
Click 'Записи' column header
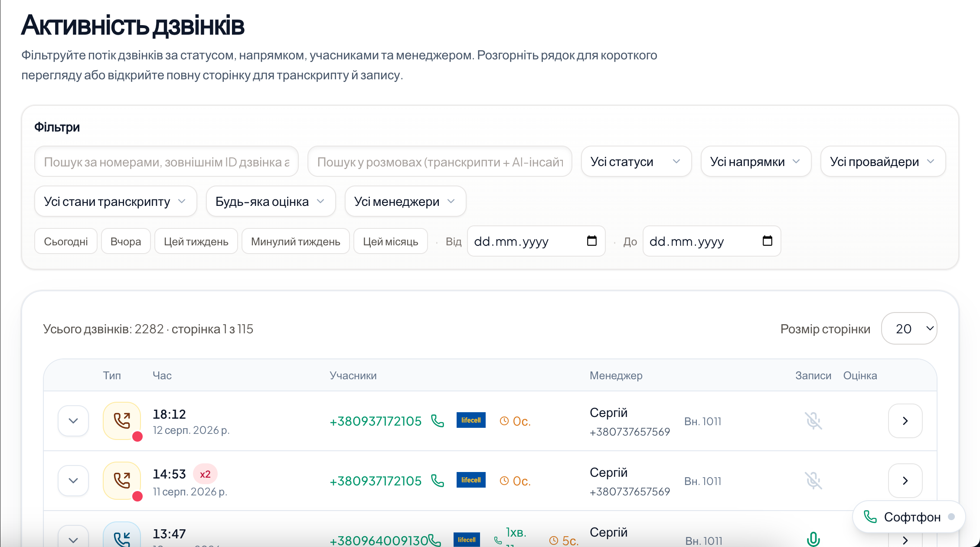[x=813, y=375]
